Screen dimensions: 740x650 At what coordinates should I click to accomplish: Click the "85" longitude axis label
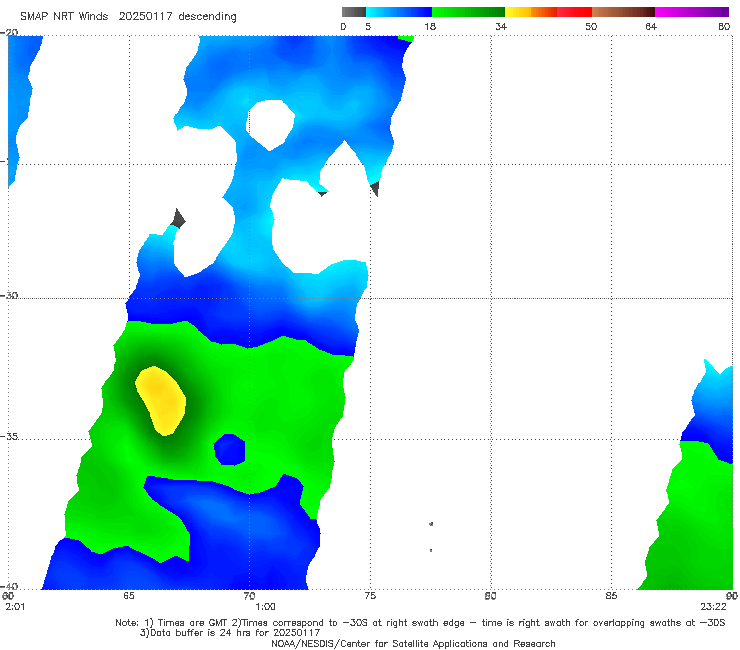(x=611, y=596)
